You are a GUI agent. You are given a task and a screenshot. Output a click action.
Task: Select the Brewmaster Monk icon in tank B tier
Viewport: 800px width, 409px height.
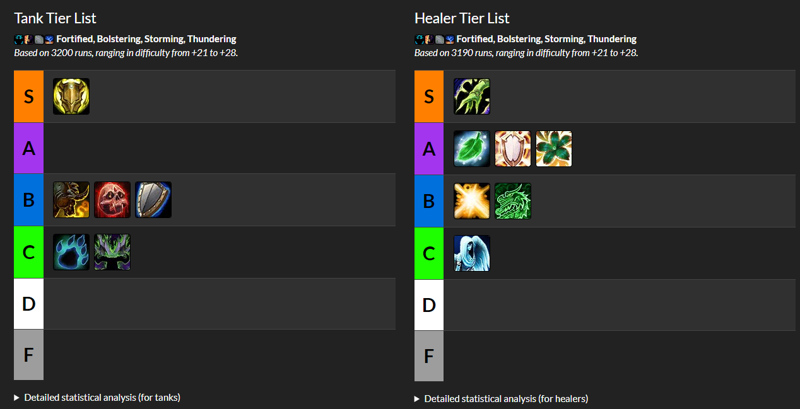tap(71, 200)
